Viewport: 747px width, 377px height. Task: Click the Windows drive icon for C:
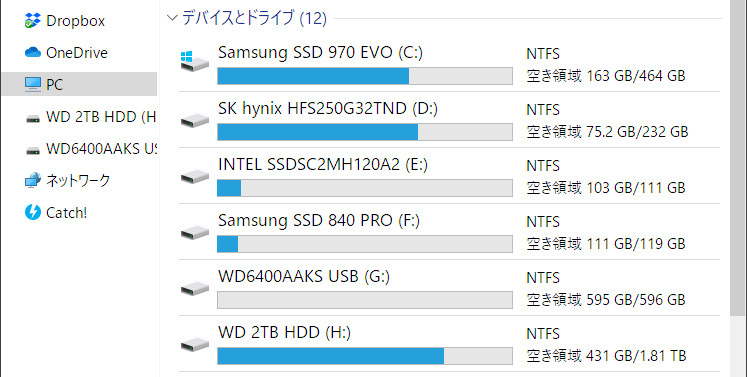click(195, 62)
